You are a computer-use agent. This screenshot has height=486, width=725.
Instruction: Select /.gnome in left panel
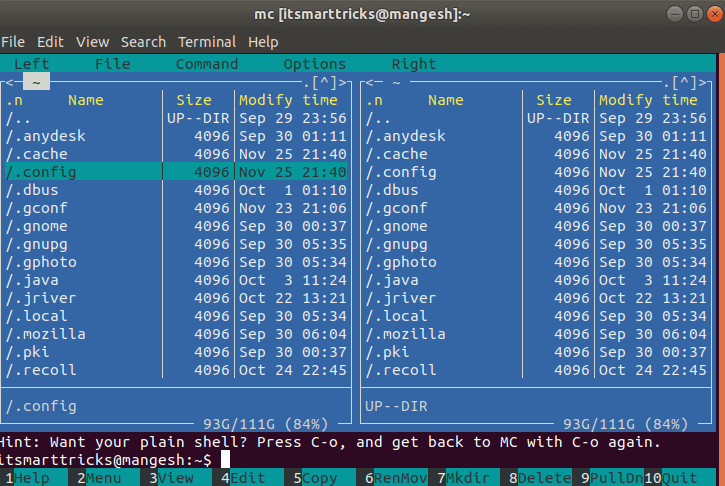tap(176, 226)
